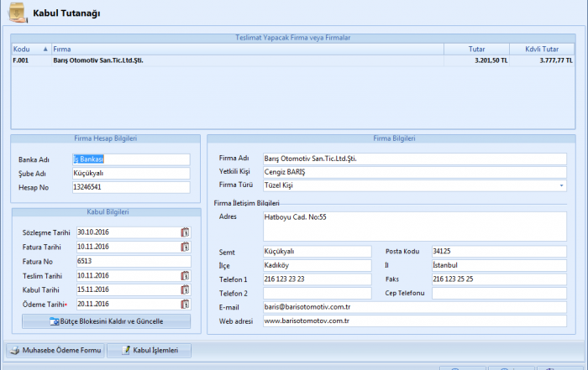The image size is (588, 370).
Task: Click the Web adresi field
Action: [415, 321]
